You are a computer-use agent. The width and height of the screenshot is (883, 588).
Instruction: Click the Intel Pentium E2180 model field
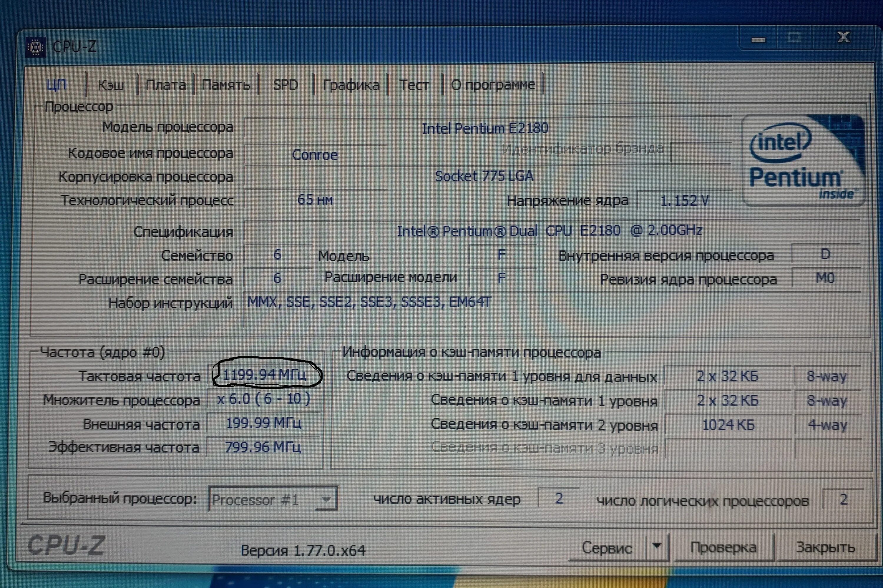point(485,128)
